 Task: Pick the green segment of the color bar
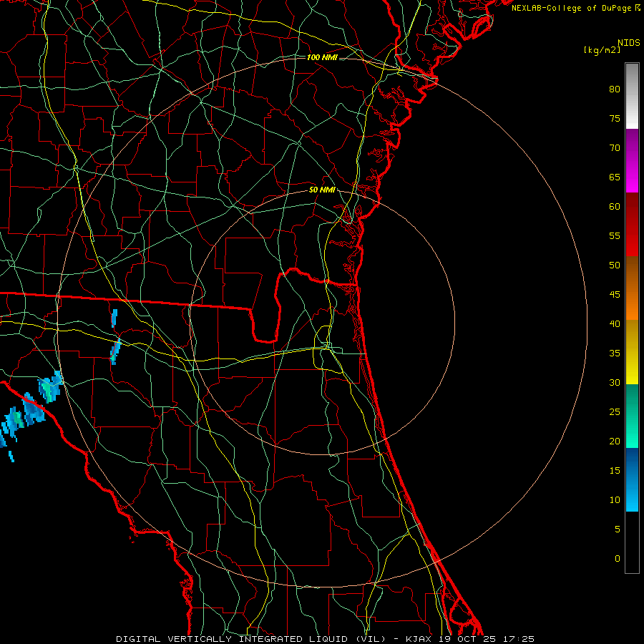click(x=632, y=416)
